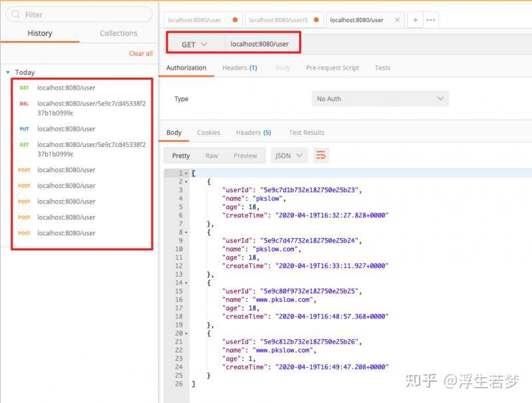Click the beautify/format code icon beside JSON
Screen dimensions: 532x403
[321, 155]
